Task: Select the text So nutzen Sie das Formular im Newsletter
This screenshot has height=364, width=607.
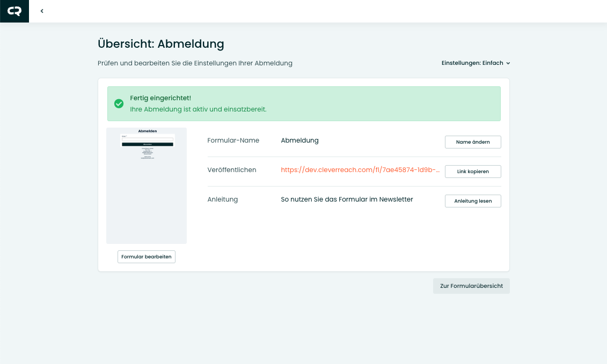Action: (x=347, y=199)
